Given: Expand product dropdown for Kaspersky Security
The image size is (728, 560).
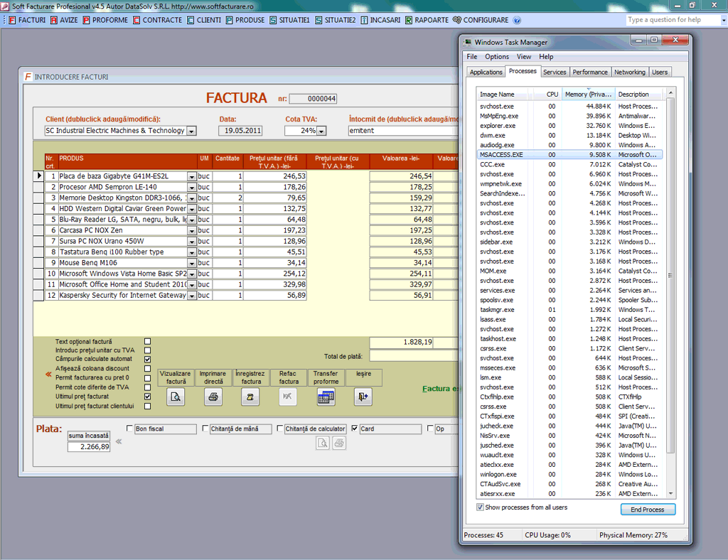Looking at the screenshot, I should 191,296.
